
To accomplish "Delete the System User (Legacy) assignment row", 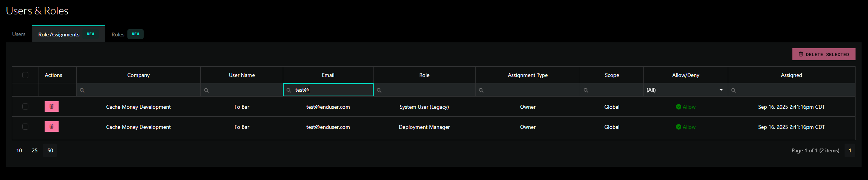I will (51, 106).
